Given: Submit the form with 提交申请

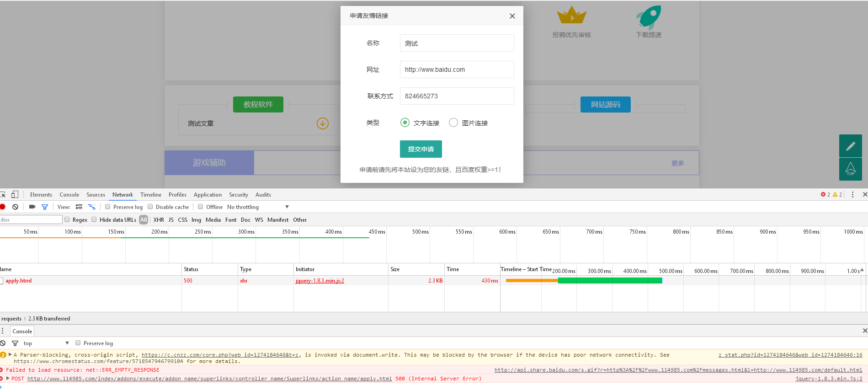Looking at the screenshot, I should pyautogui.click(x=421, y=149).
